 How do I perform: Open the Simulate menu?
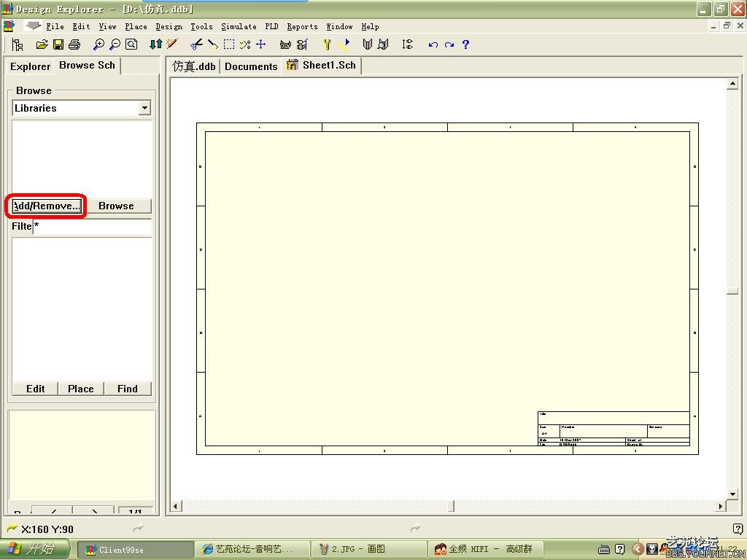click(x=239, y=27)
